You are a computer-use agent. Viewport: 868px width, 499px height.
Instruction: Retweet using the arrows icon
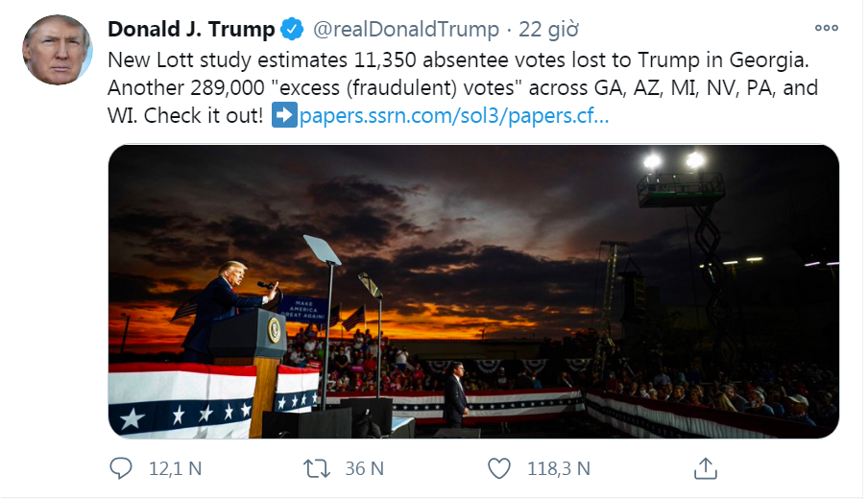click(x=316, y=468)
